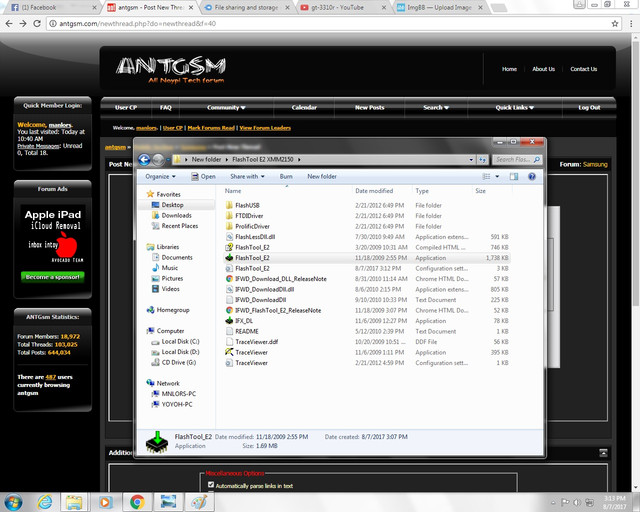Open the User CP forum menu item

(x=126, y=107)
